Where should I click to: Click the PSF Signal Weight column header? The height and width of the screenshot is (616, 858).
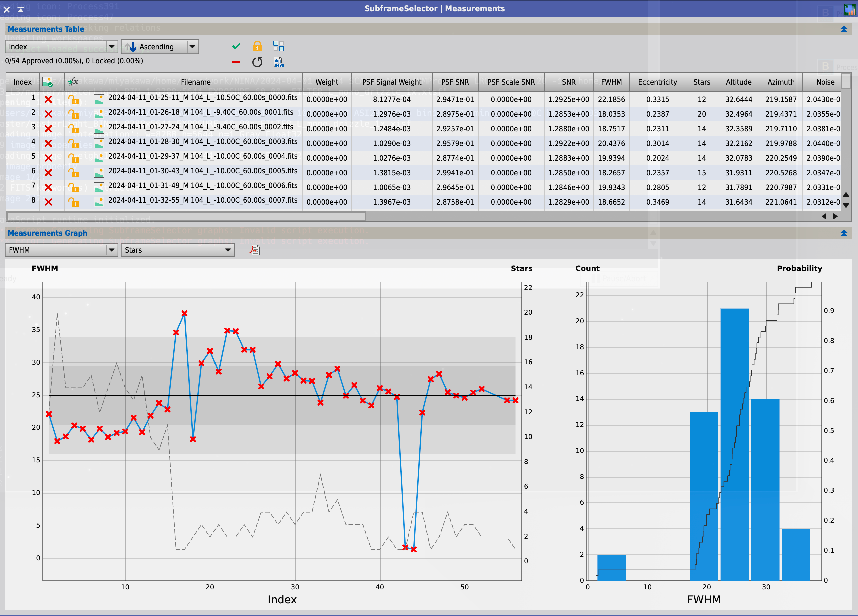(392, 82)
